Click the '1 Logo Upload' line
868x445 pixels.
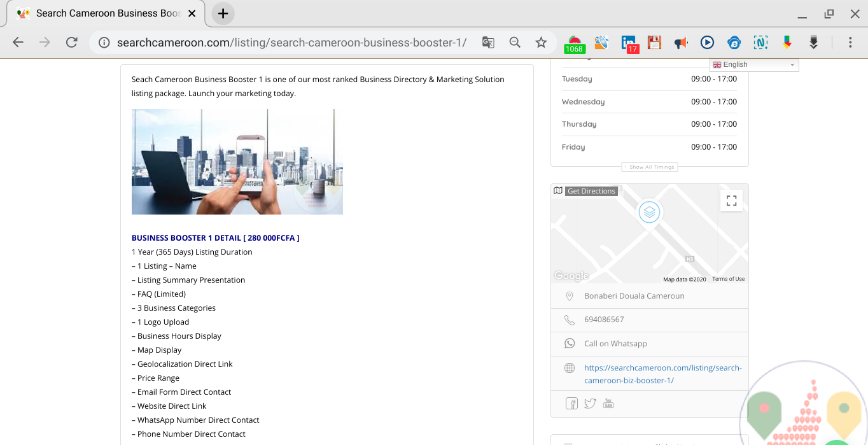click(160, 322)
